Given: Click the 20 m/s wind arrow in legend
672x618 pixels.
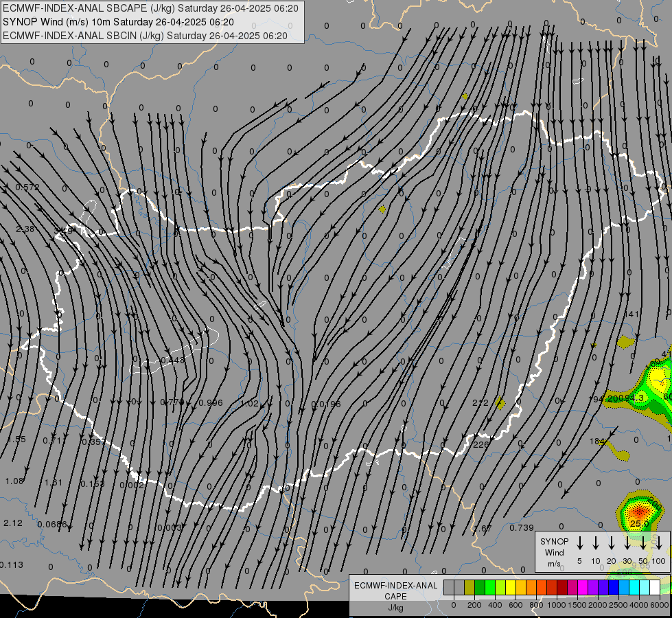Looking at the screenshot, I should click(x=611, y=542).
